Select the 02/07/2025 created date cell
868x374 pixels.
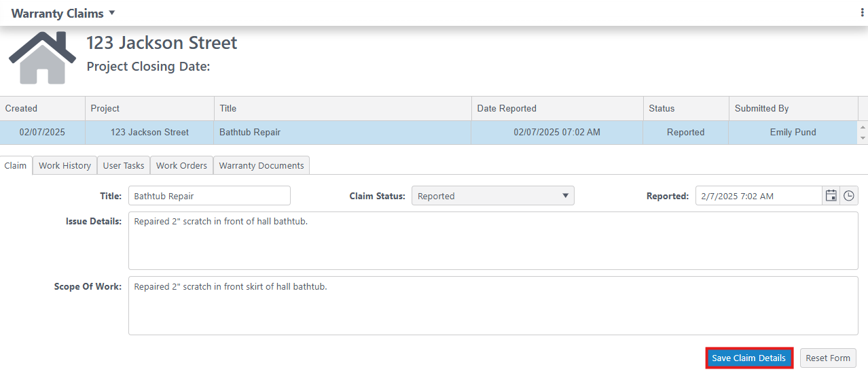(42, 133)
